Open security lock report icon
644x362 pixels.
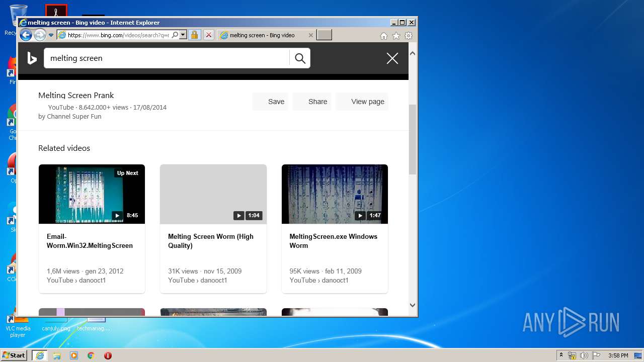[x=194, y=35]
